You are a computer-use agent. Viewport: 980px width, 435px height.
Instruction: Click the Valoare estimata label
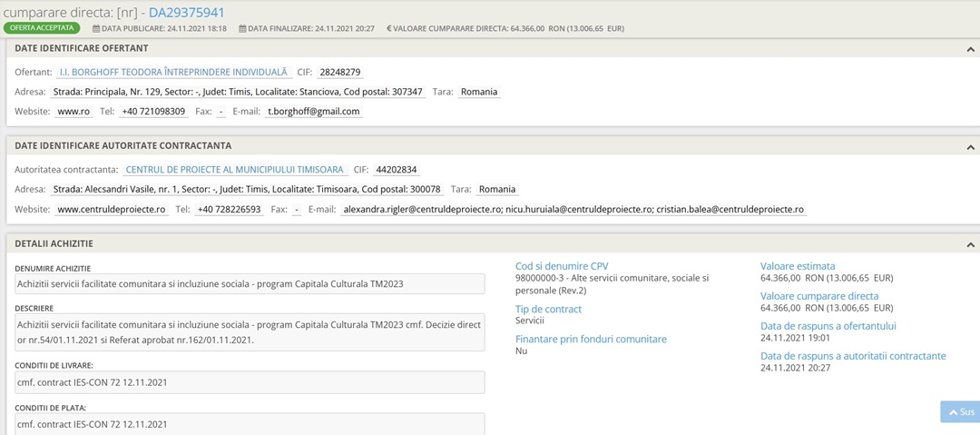point(798,266)
